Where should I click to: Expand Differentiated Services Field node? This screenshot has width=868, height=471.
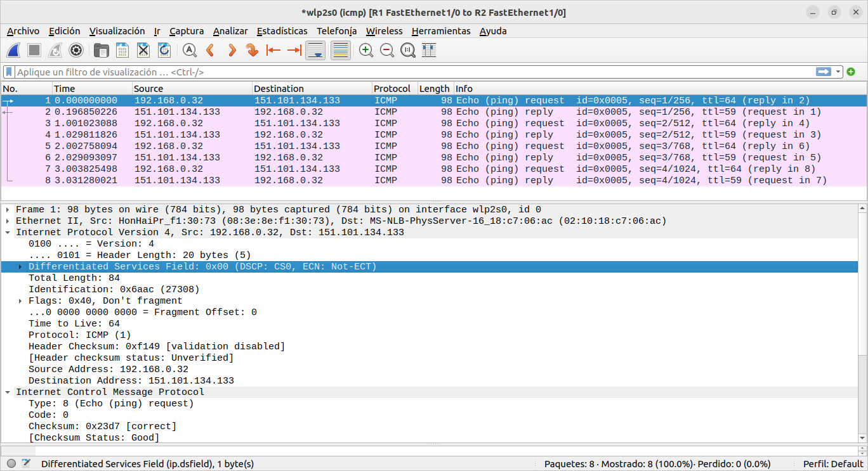click(20, 266)
